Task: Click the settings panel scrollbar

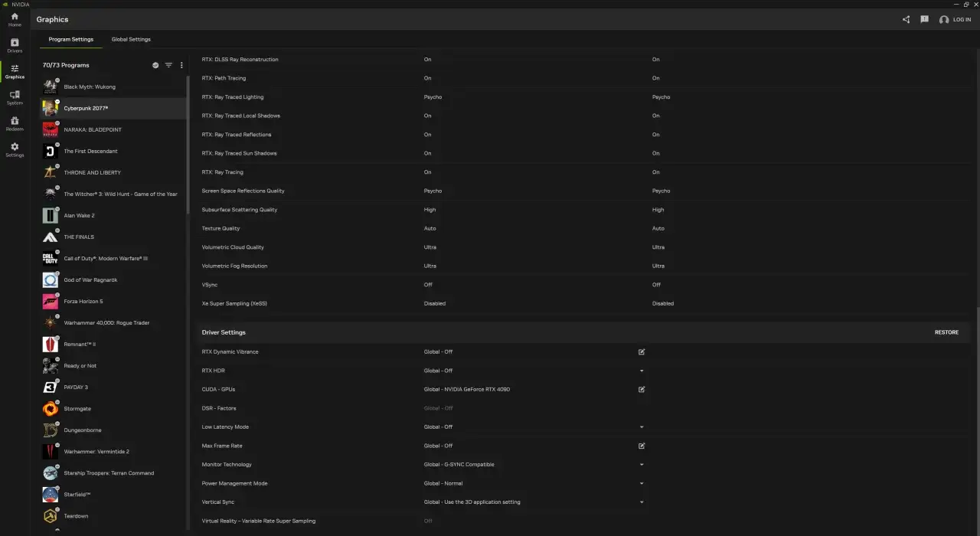Action: (x=977, y=423)
